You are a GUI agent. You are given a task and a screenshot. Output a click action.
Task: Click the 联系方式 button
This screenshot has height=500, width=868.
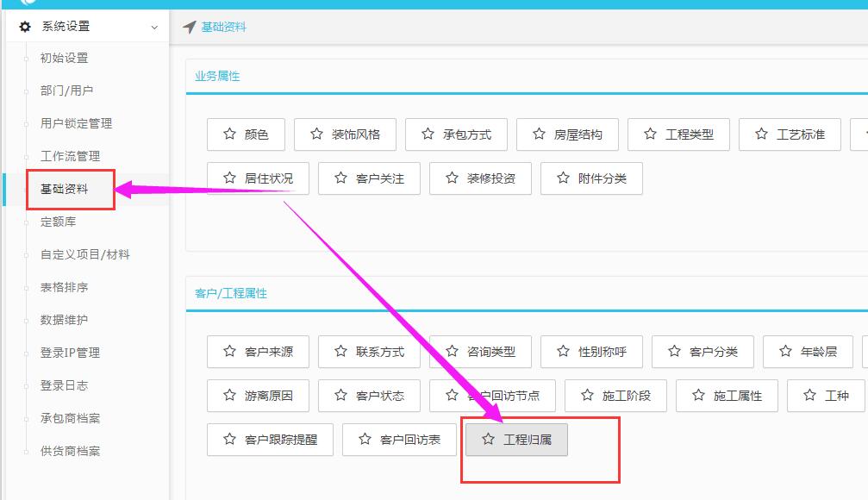[x=368, y=352]
